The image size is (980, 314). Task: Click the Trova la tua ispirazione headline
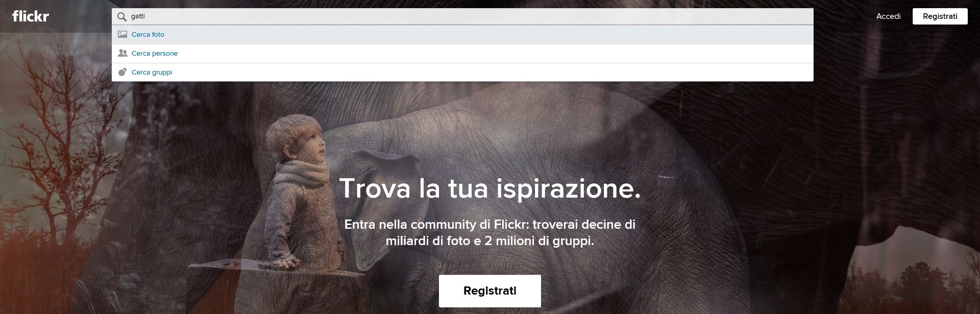coord(489,188)
